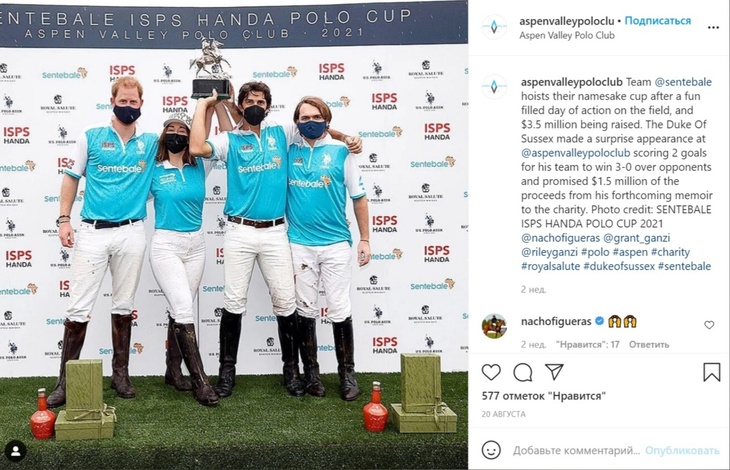Share the post with the paper plane icon
Viewport: 730px width, 470px height.
pos(554,372)
